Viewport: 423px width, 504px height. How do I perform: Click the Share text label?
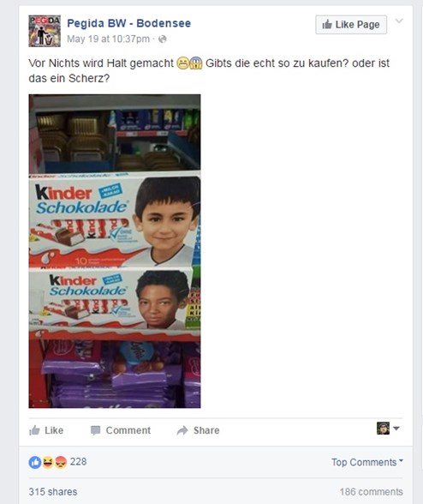point(206,430)
